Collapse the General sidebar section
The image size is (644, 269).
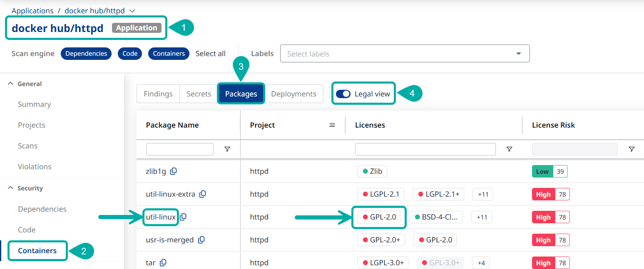11,84
